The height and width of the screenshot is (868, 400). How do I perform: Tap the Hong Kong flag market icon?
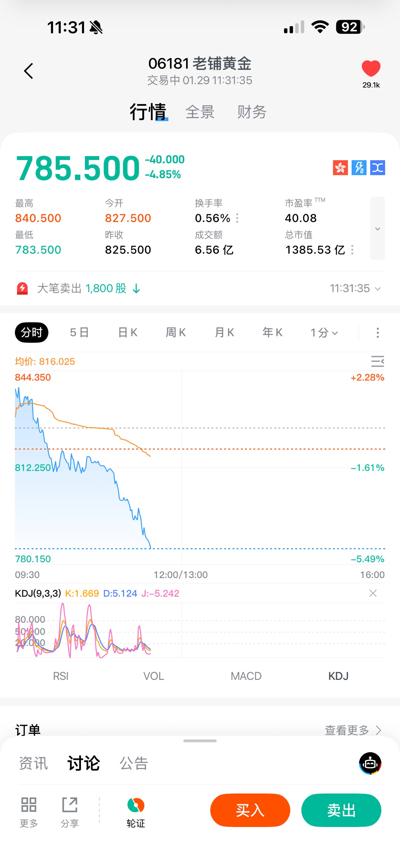340,168
